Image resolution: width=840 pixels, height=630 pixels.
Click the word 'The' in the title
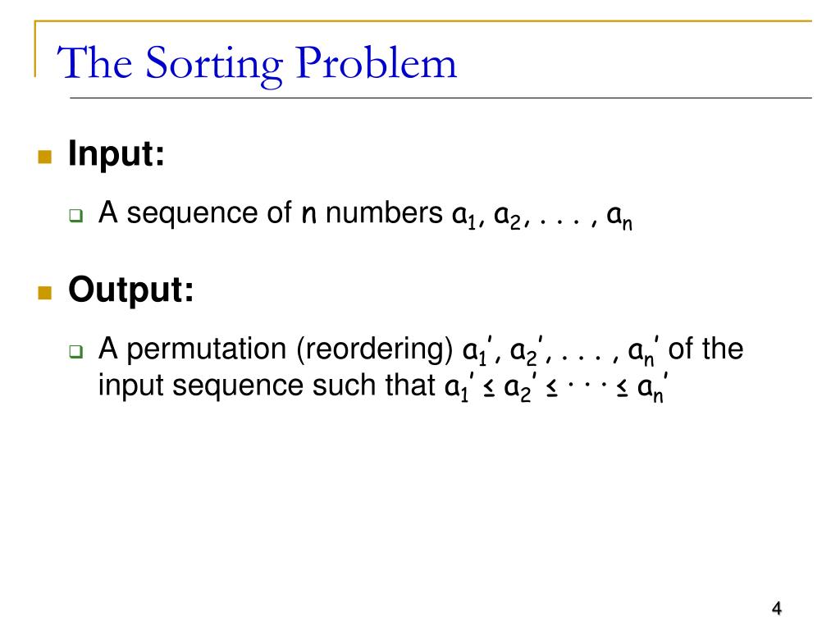(91, 62)
